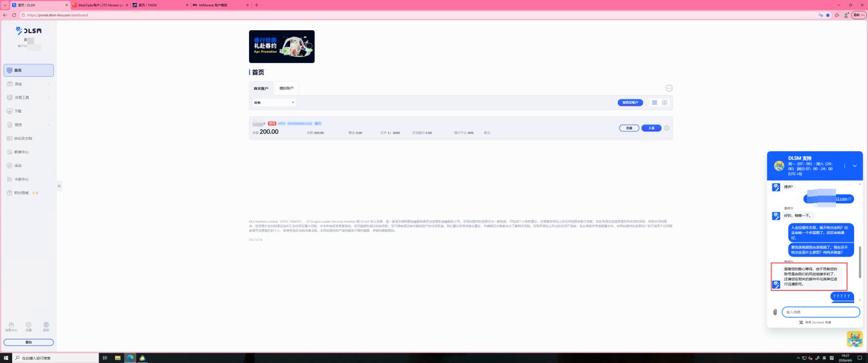This screenshot has width=868, height=363.
Task: Switch to 首页 / TMGM browser tab
Action: pos(160,5)
